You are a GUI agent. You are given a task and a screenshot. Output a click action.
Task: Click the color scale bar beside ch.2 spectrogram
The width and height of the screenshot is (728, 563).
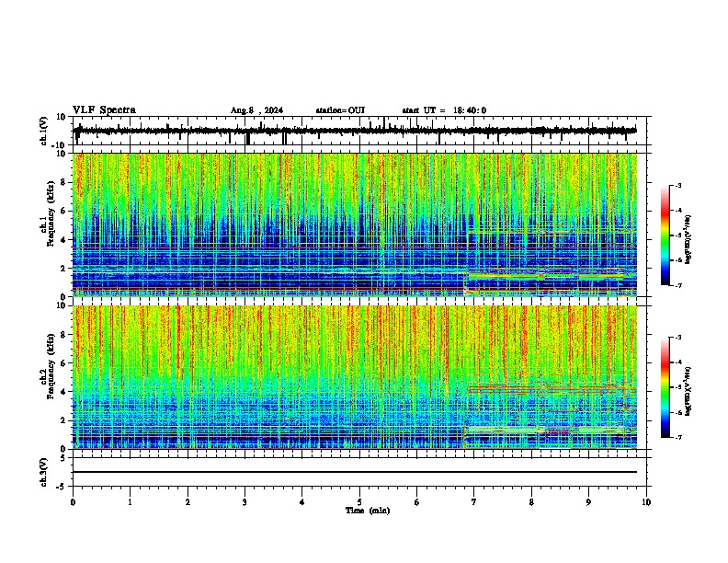pyautogui.click(x=665, y=387)
